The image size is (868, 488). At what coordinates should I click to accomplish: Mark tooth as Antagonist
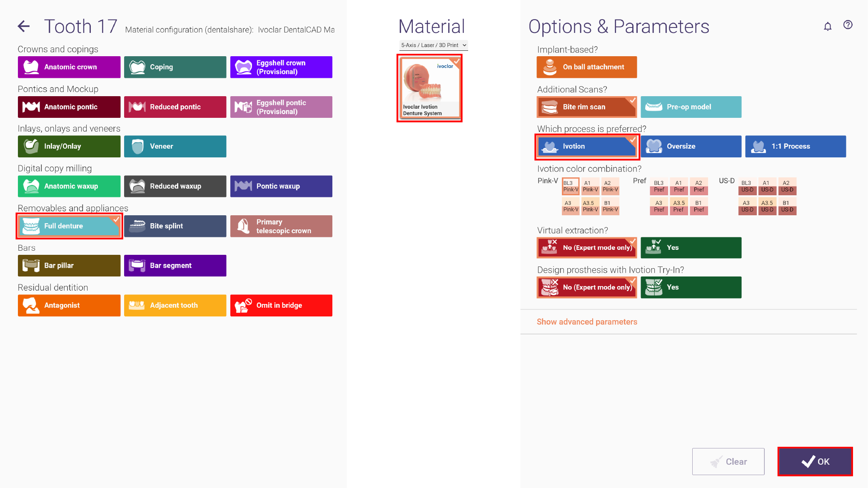69,306
